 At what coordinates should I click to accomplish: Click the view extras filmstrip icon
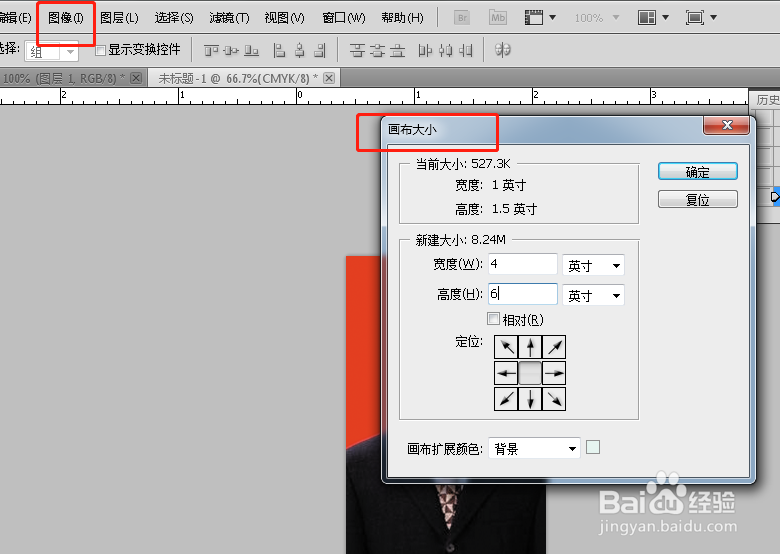[534, 18]
